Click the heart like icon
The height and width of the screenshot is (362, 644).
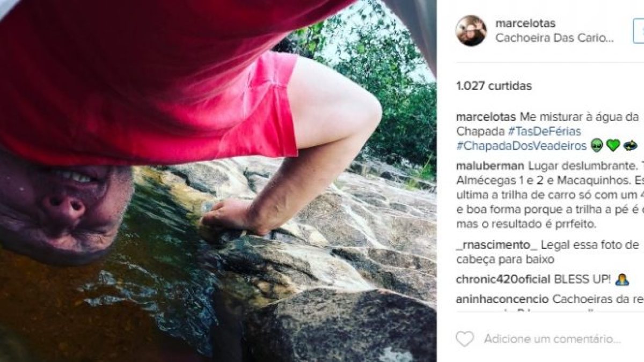pyautogui.click(x=465, y=339)
